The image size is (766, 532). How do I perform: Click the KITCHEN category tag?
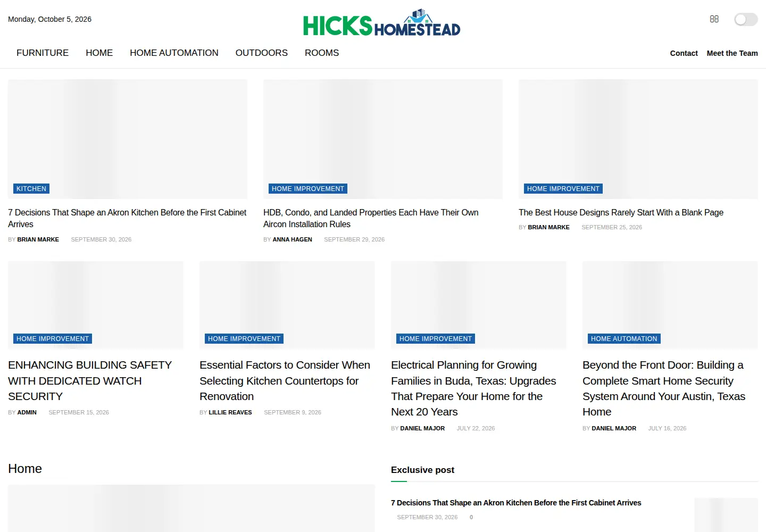click(x=31, y=189)
